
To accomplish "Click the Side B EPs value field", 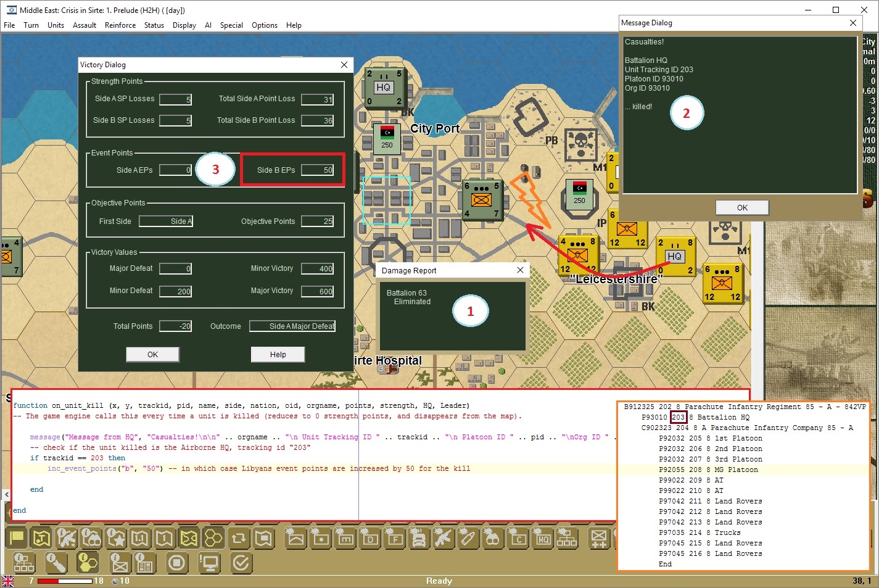I will point(318,170).
